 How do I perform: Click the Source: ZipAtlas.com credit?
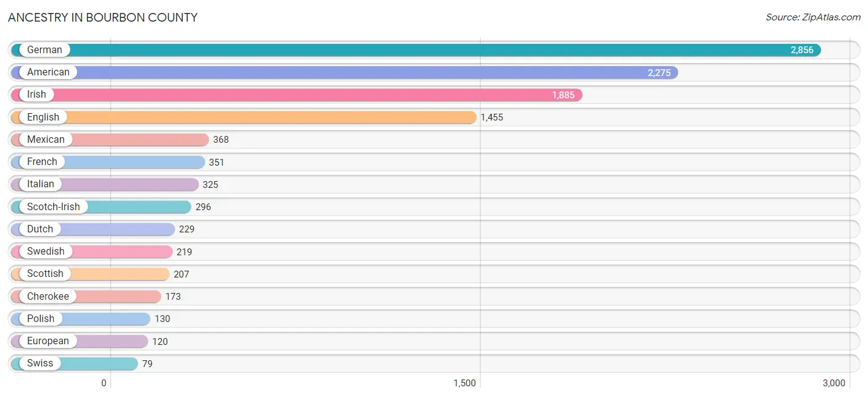813,17
